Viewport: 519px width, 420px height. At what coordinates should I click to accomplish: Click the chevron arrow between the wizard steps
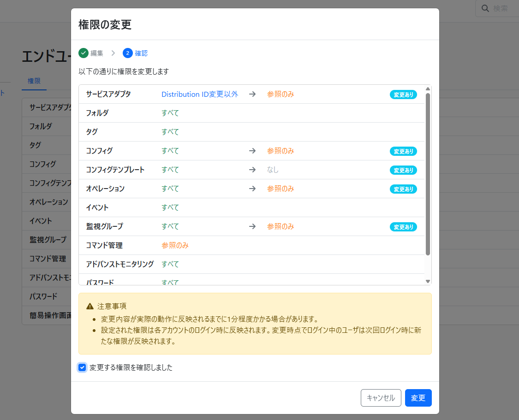113,53
